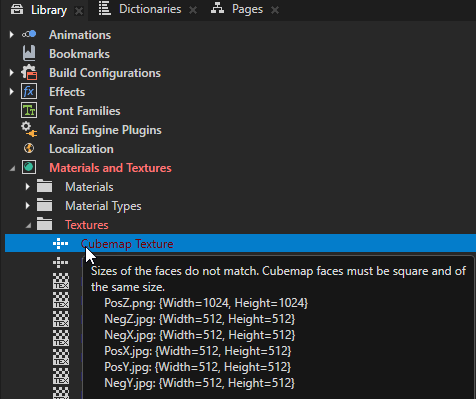Screen dimensions: 476x399
Task: Select the Bookmarks item
Action: 79,54
